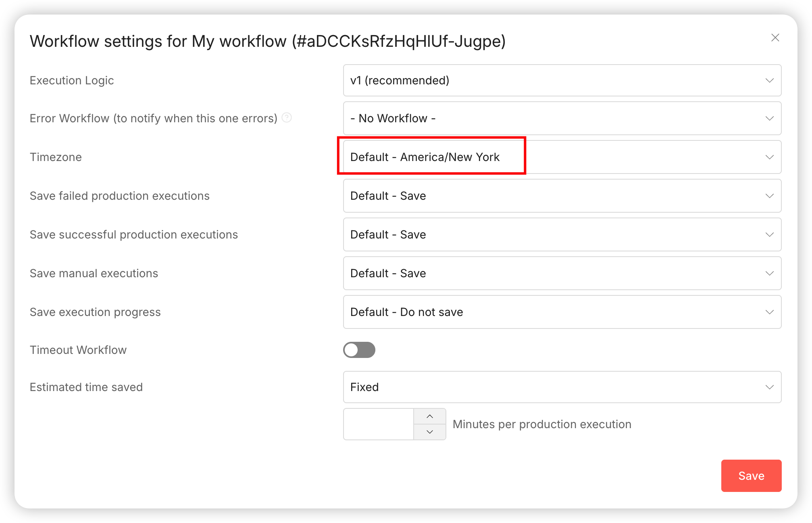812x523 pixels.
Task: Open Save successful production executions dropdown
Action: (562, 234)
